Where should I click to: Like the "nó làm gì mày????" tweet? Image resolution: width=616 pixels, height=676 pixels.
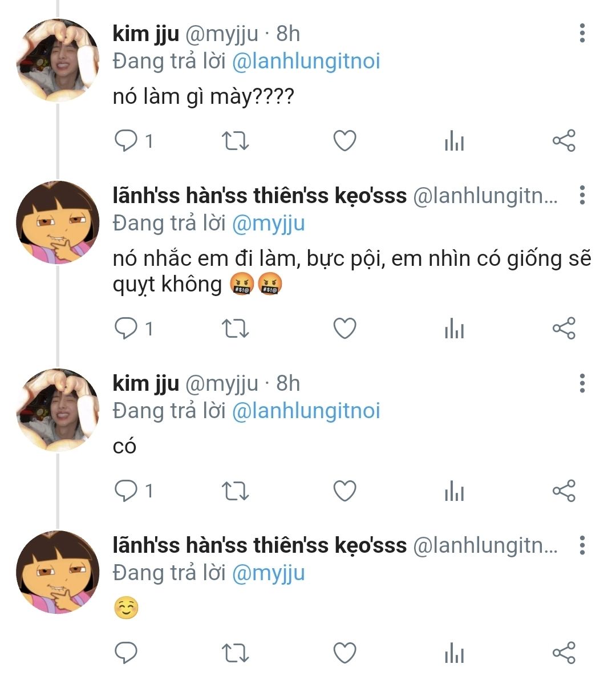[x=345, y=140]
